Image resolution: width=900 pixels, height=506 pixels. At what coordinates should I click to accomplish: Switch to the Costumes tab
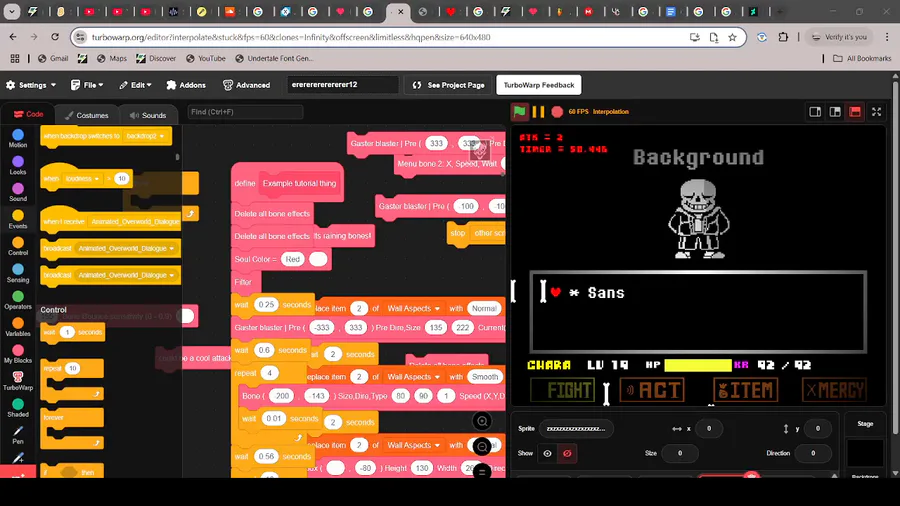click(x=87, y=115)
